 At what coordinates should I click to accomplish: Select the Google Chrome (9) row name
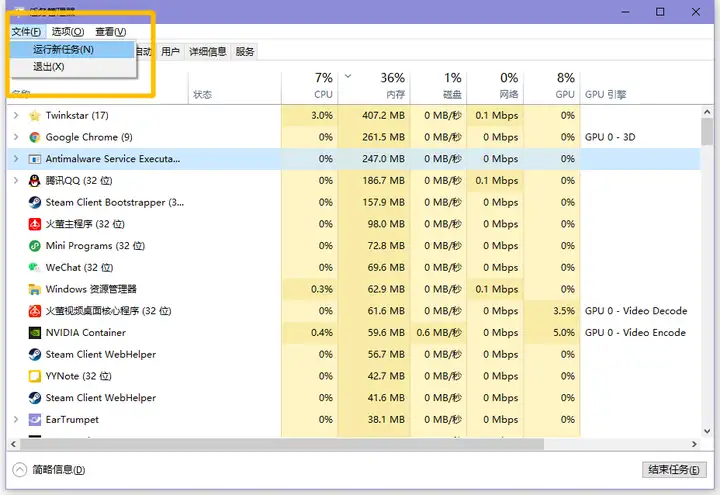(x=89, y=137)
